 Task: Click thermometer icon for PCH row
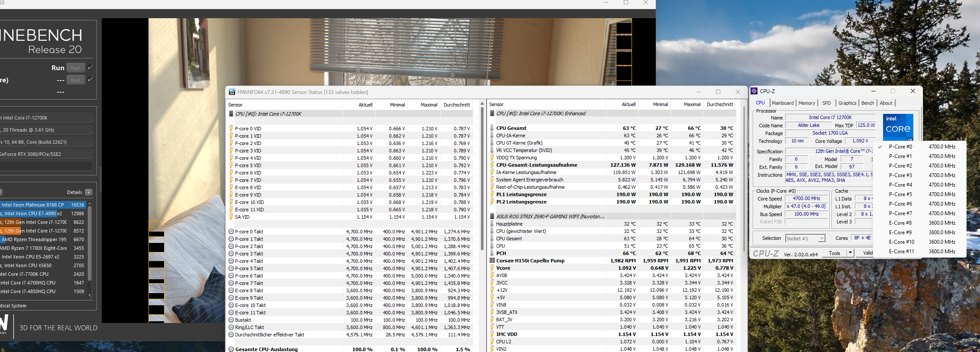[x=492, y=253]
